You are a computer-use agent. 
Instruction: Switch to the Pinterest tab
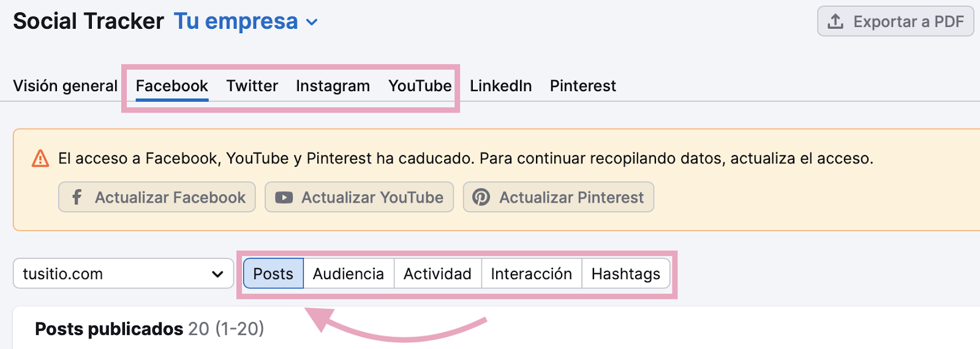coord(583,86)
